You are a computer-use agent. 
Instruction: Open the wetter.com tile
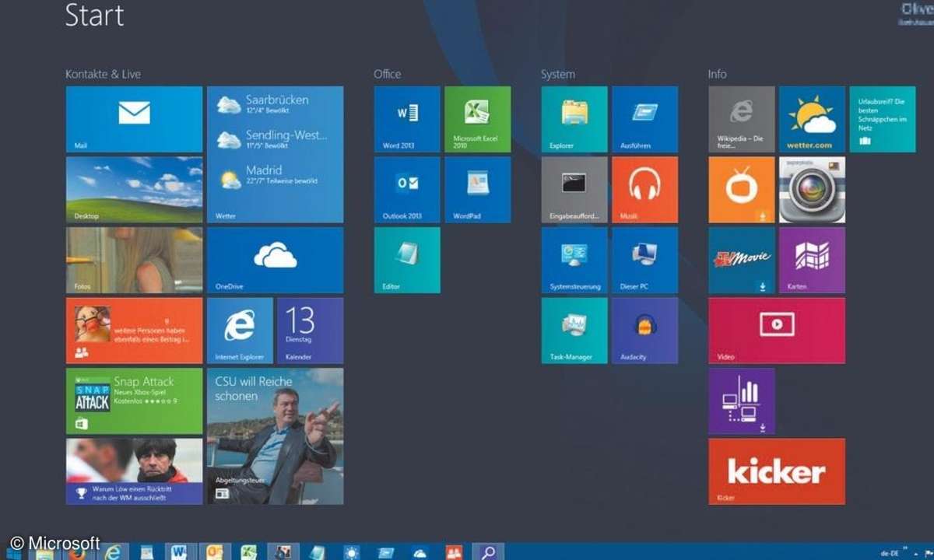pyautogui.click(x=812, y=119)
